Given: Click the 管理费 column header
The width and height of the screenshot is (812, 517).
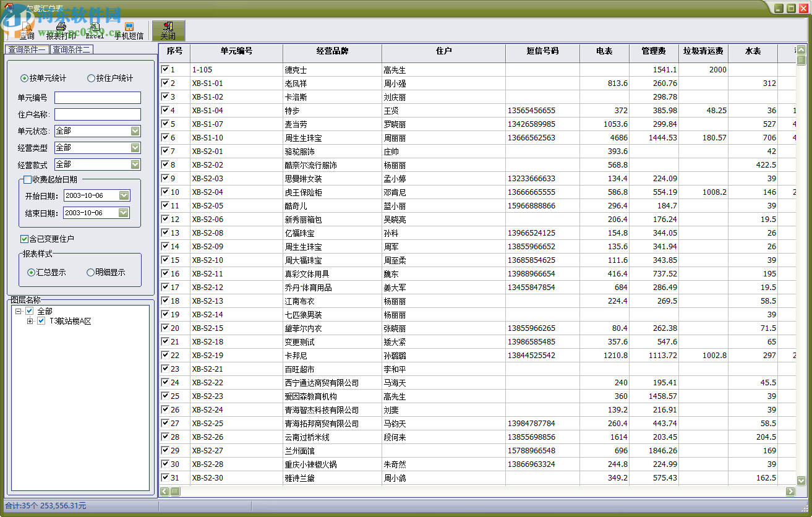Looking at the screenshot, I should click(x=654, y=53).
